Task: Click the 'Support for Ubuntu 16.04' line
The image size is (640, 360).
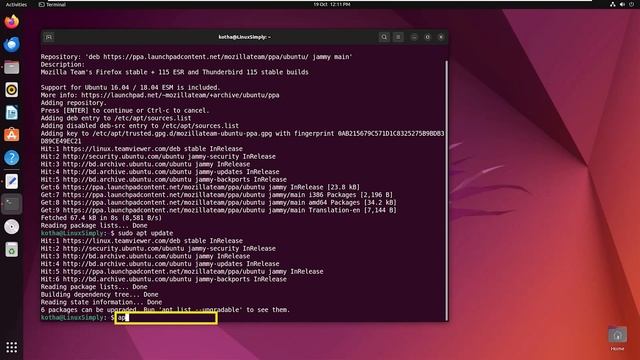Action: pyautogui.click(x=130, y=87)
